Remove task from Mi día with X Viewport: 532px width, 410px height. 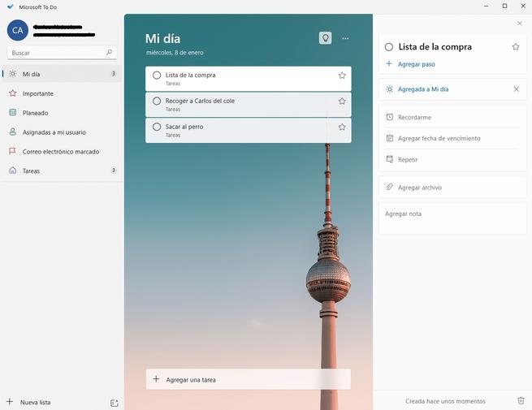click(x=516, y=89)
